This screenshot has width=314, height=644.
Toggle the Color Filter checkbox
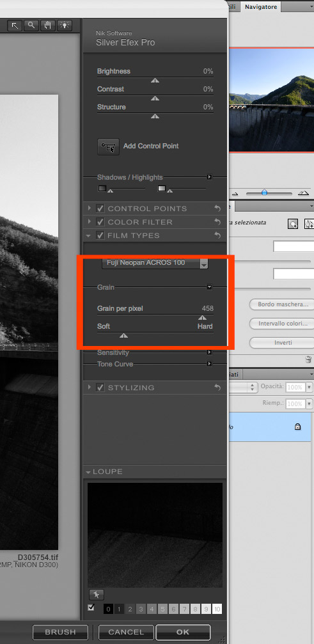(100, 222)
